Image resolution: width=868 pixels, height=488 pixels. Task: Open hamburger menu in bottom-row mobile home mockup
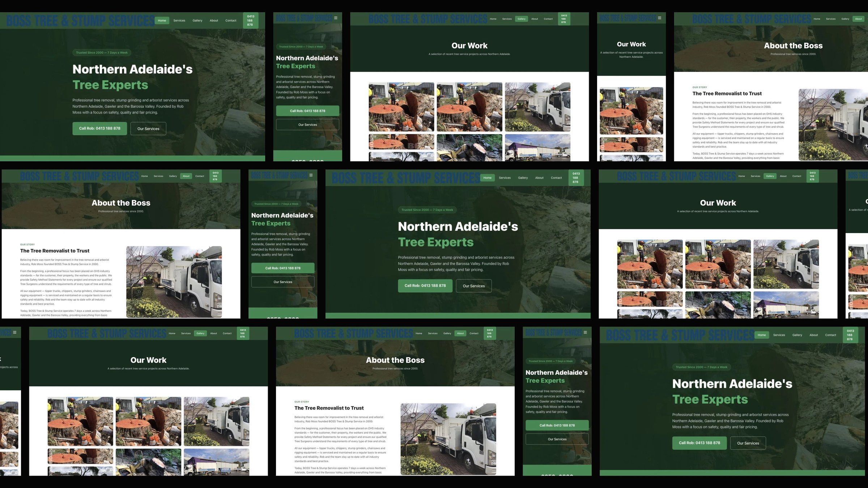(x=585, y=332)
